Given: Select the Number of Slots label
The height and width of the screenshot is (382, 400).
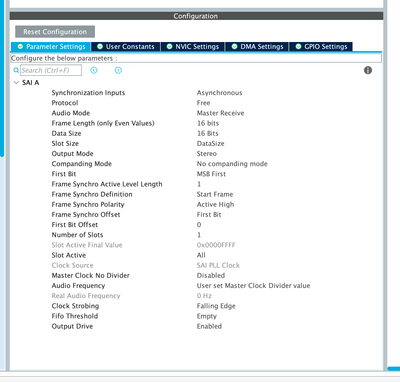Looking at the screenshot, I should click(77, 235).
